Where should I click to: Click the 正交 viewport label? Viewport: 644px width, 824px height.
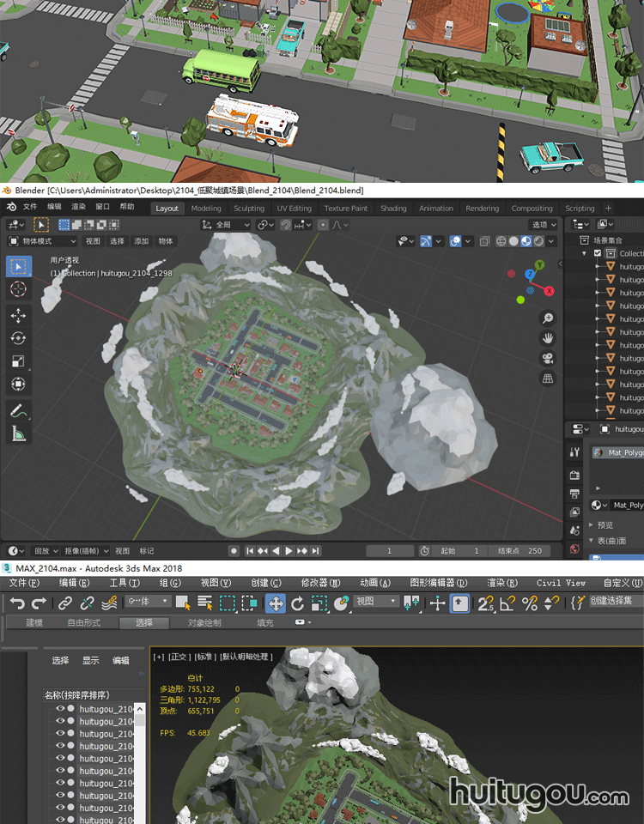[179, 657]
